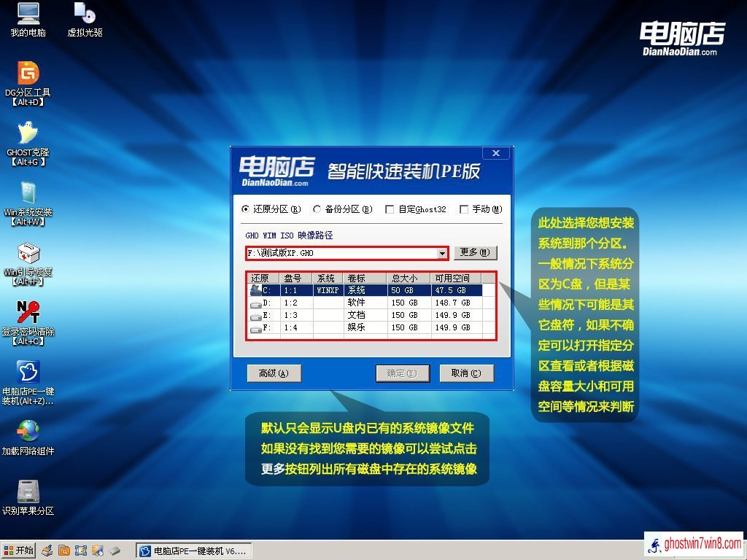Open the 开始 start menu

[19, 551]
